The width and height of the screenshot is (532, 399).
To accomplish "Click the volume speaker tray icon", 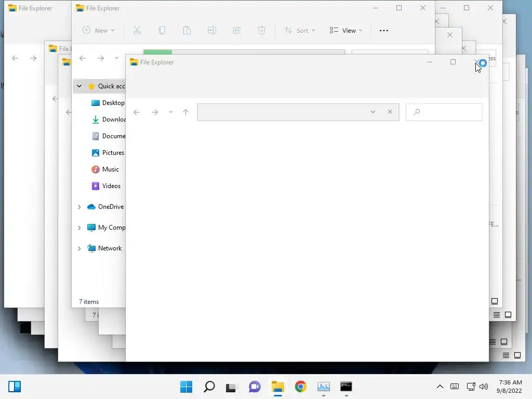I will [484, 387].
